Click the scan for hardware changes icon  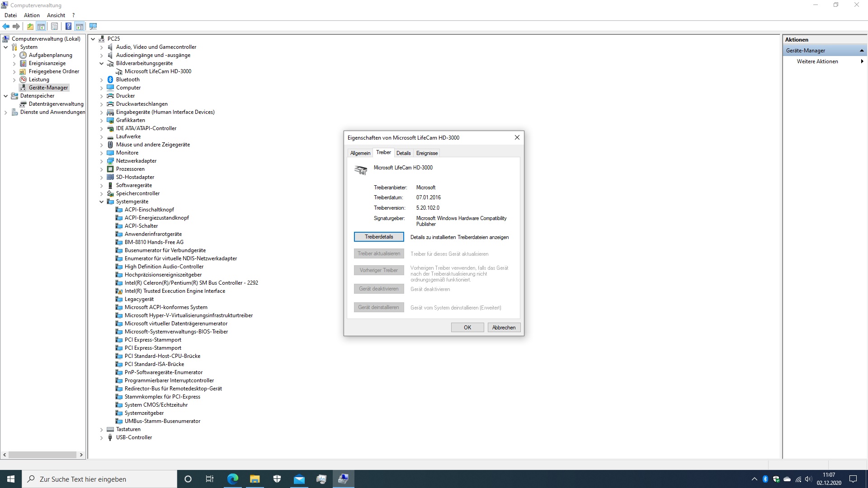point(93,26)
